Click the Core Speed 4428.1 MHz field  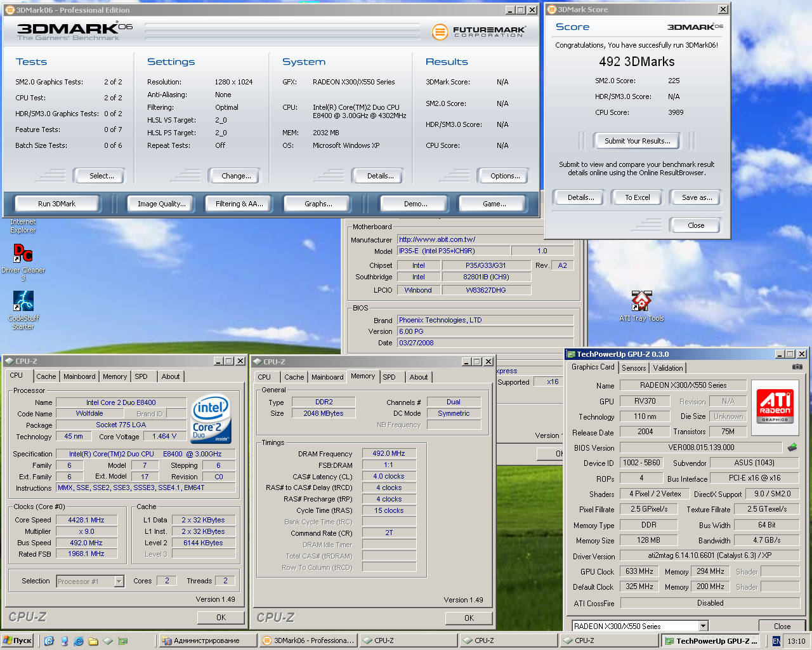pyautogui.click(x=86, y=520)
